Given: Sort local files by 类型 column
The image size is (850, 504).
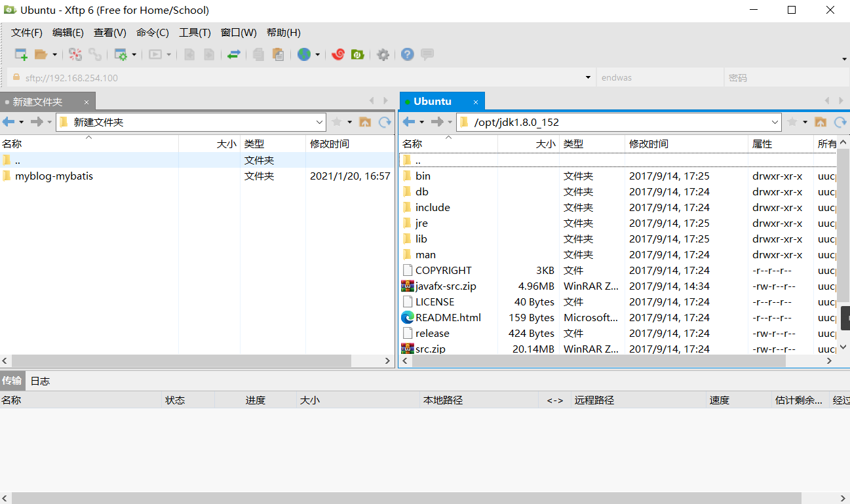Looking at the screenshot, I should (273, 144).
